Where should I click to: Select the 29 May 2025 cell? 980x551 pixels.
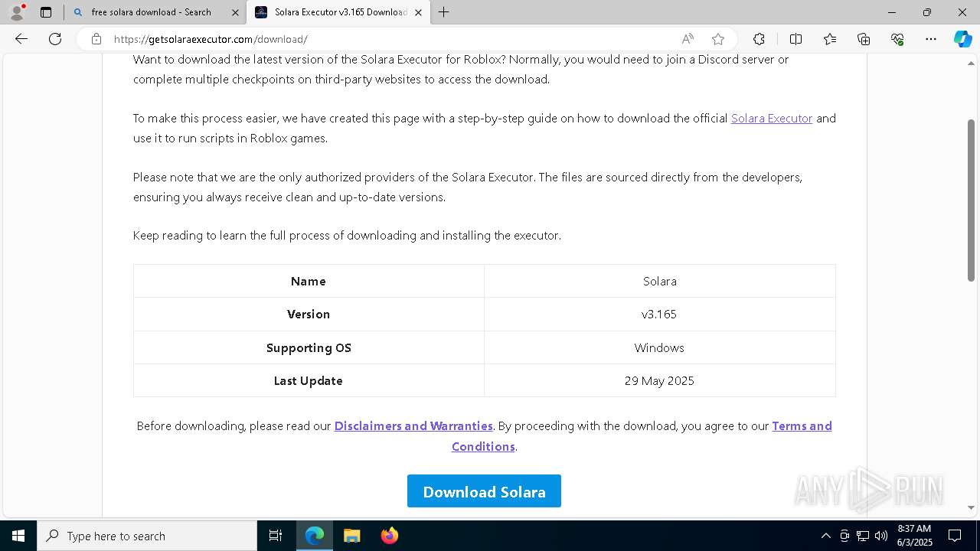tap(659, 381)
